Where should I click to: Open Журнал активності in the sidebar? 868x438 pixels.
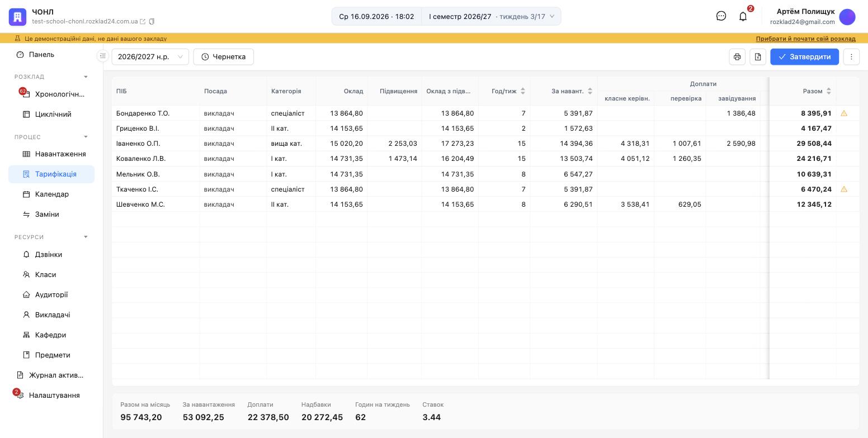tap(51, 375)
